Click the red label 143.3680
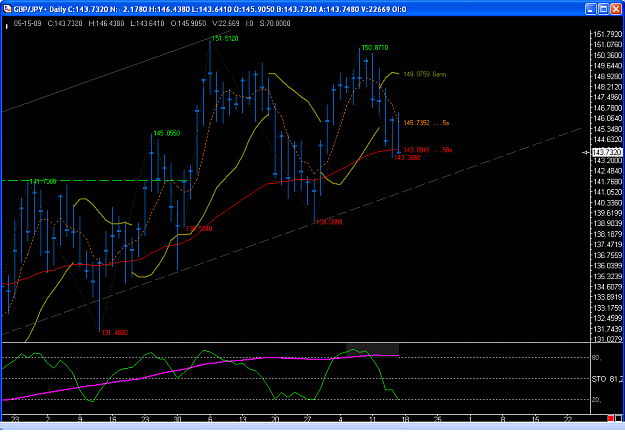The height and width of the screenshot is (433, 625). [407, 157]
